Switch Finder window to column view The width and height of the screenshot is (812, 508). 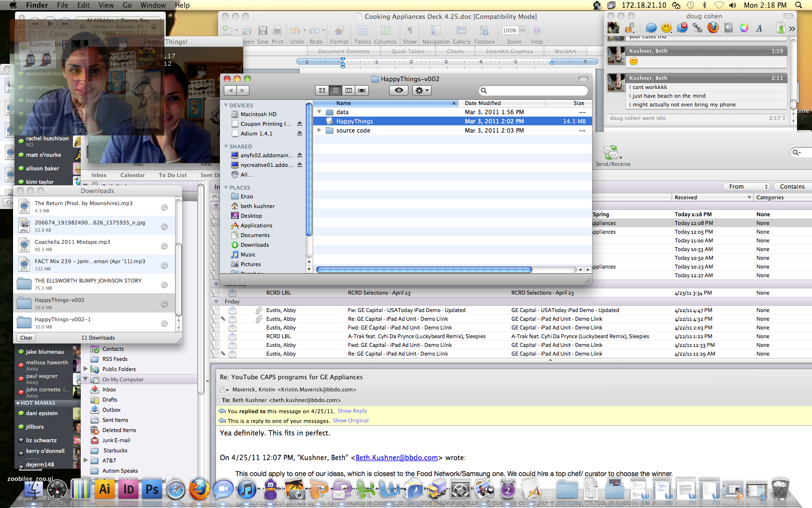(348, 90)
